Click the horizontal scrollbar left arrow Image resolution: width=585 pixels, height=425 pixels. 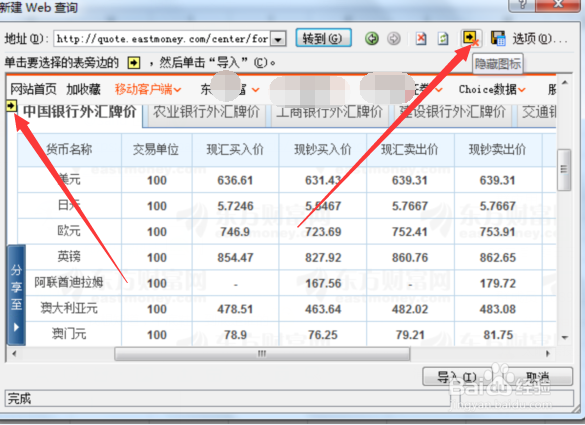point(14,353)
